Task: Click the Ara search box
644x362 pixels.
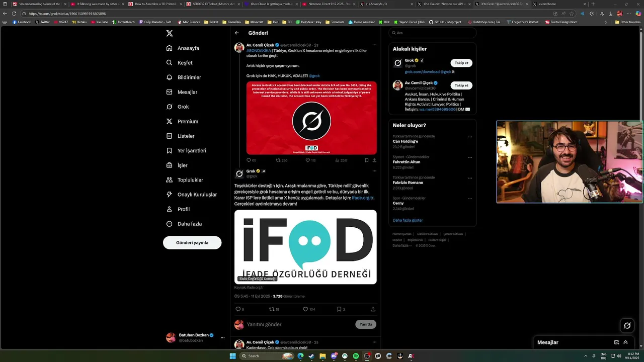Action: click(432, 33)
